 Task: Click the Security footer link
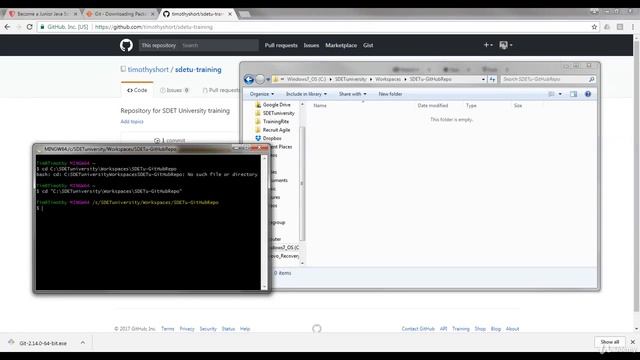[x=208, y=329]
